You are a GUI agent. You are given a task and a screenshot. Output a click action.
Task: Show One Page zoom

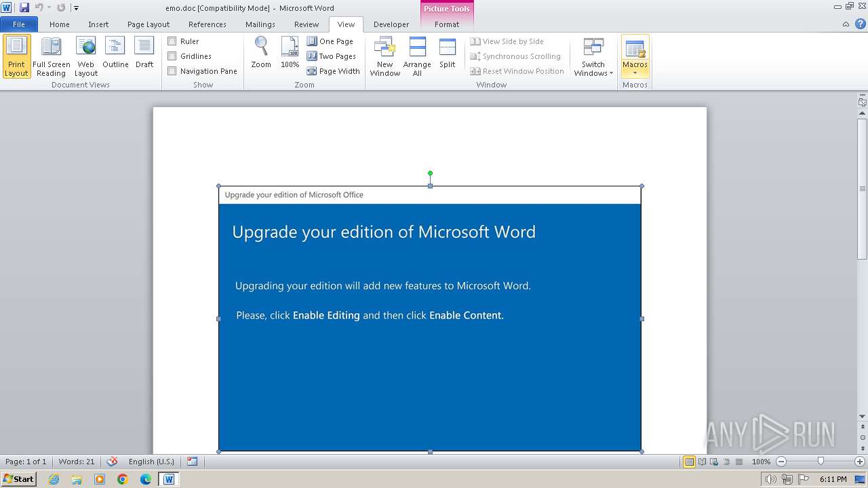tap(330, 41)
